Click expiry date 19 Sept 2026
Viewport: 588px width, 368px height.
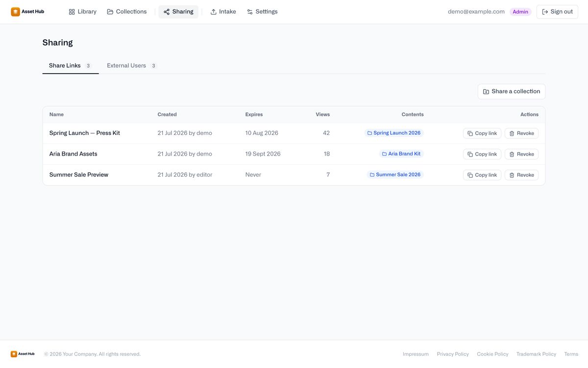pyautogui.click(x=263, y=154)
